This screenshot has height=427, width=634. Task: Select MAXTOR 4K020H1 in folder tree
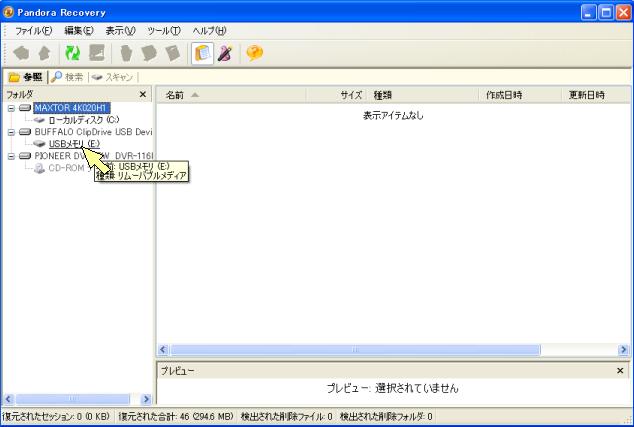(72, 108)
